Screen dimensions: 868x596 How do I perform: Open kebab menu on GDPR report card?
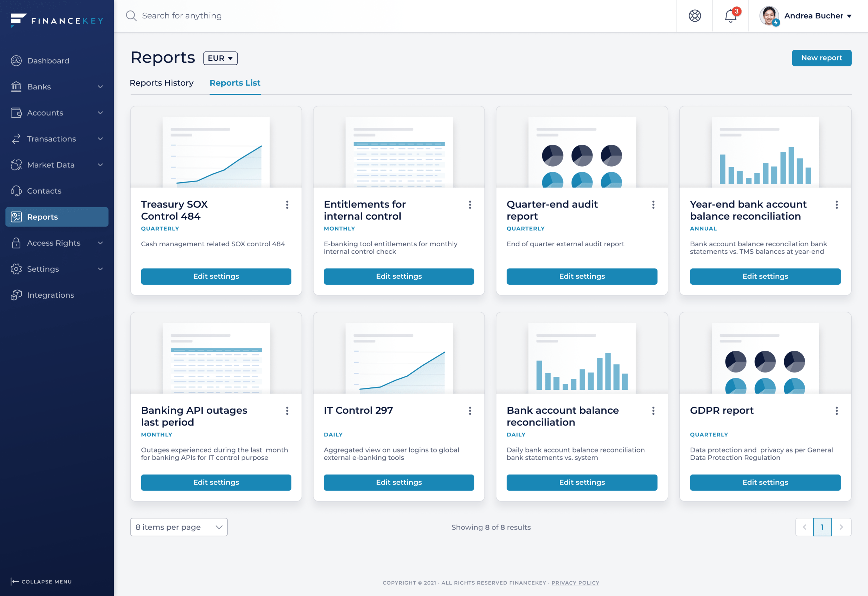coord(836,411)
